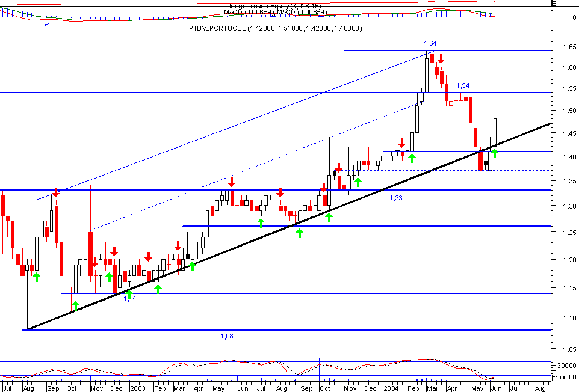Click the 1.30 price axis value

pos(569,206)
